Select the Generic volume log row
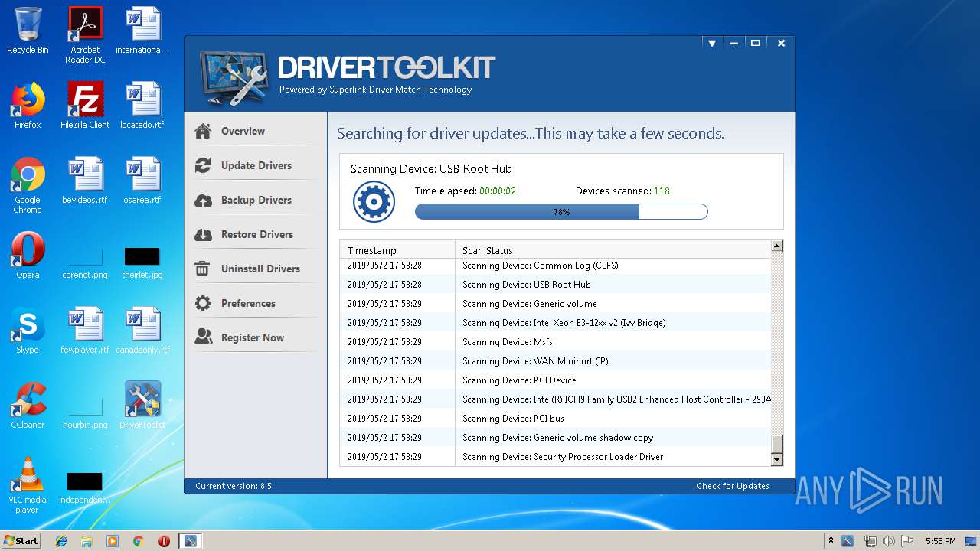Image resolution: width=980 pixels, height=551 pixels. pyautogui.click(x=556, y=304)
